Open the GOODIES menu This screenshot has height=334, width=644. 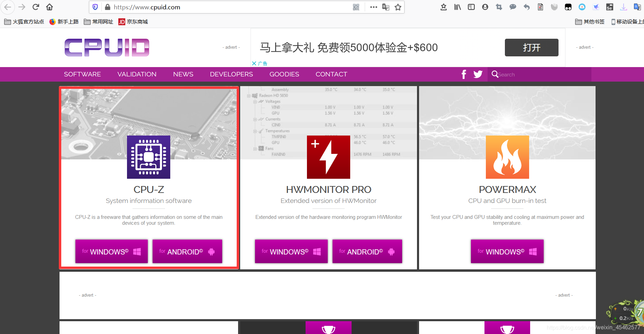point(284,74)
